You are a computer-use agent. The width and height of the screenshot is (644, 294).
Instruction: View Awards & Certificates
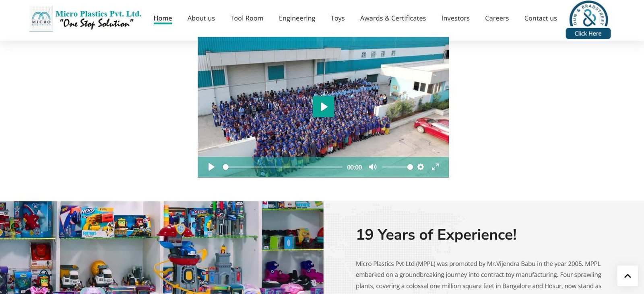[393, 18]
